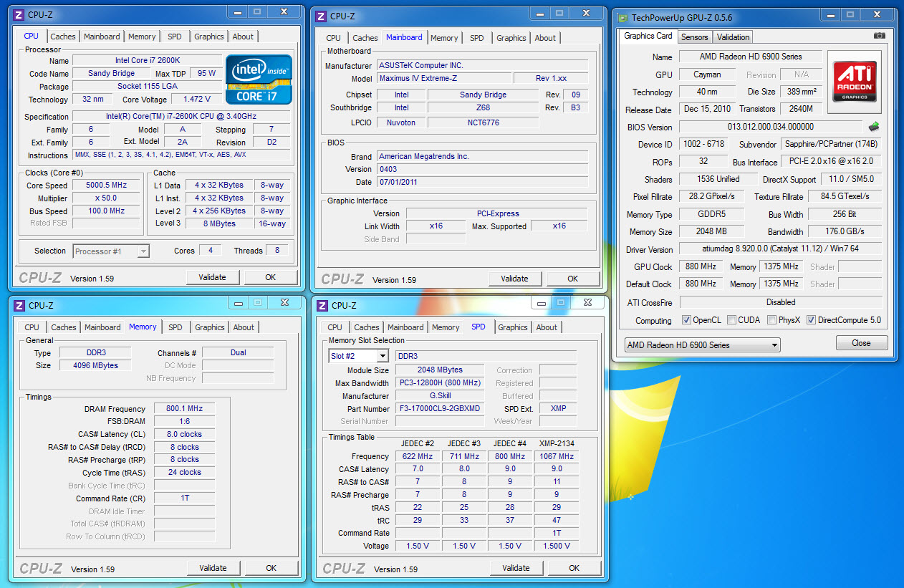Screen dimensions: 904x588
Task: Click the Multiplier x 50.0 value
Action: 106,198
